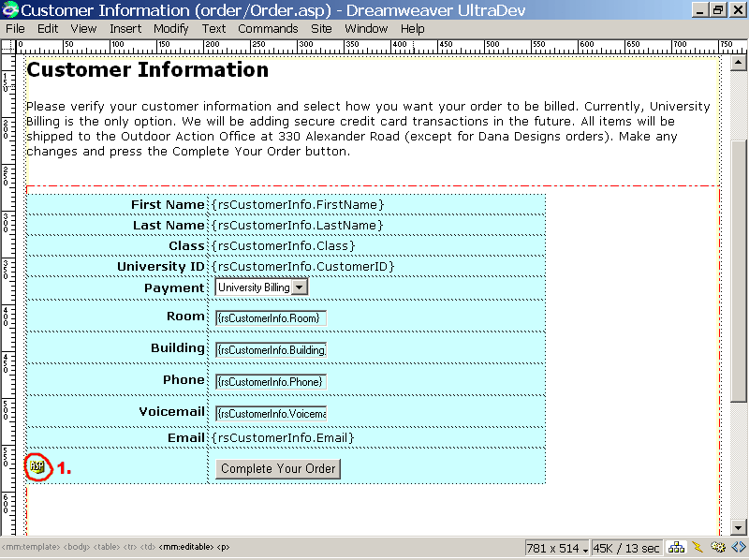This screenshot has width=749, height=560.
Task: Click the ASP script icon marked 1
Action: (37, 465)
